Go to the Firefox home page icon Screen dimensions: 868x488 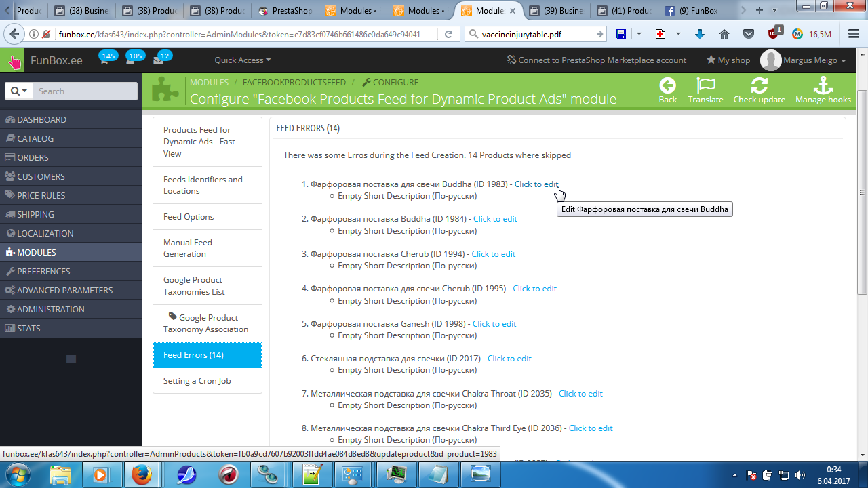pos(724,34)
